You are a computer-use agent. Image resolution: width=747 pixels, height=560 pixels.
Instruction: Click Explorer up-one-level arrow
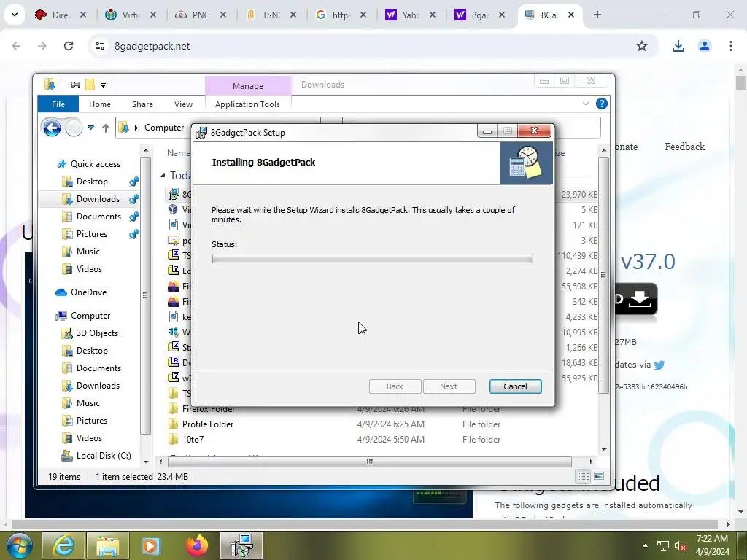pos(106,128)
